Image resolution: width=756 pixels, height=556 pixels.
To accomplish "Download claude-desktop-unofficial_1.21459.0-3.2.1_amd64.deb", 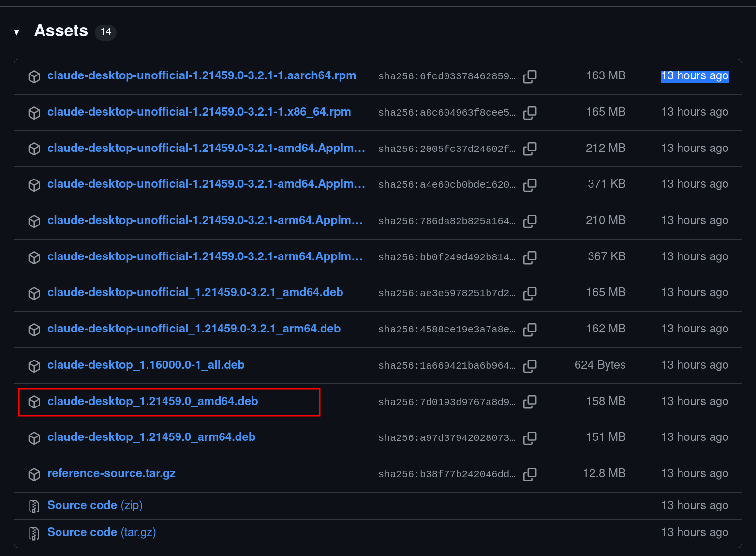I will (195, 292).
